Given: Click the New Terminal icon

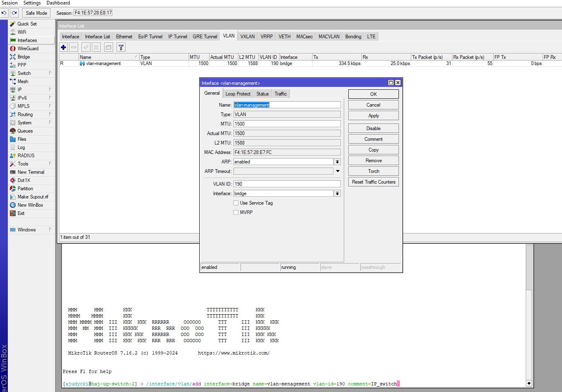Looking at the screenshot, I should click(x=13, y=172).
